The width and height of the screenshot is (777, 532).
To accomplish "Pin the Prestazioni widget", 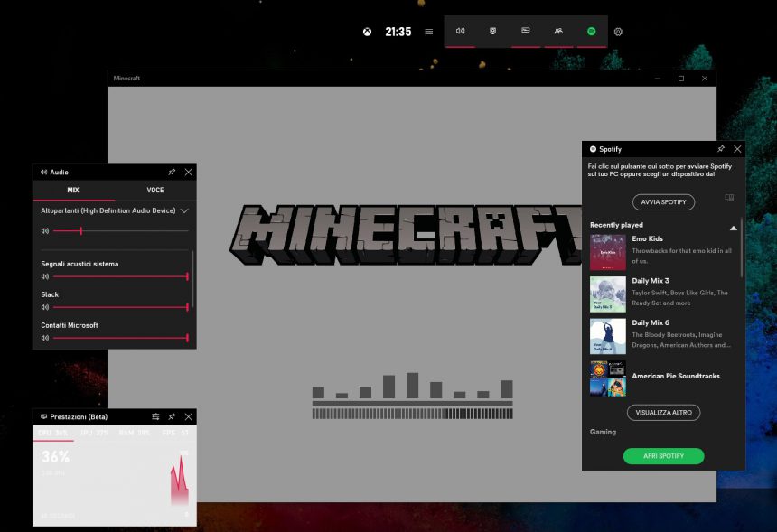I will pyautogui.click(x=172, y=416).
